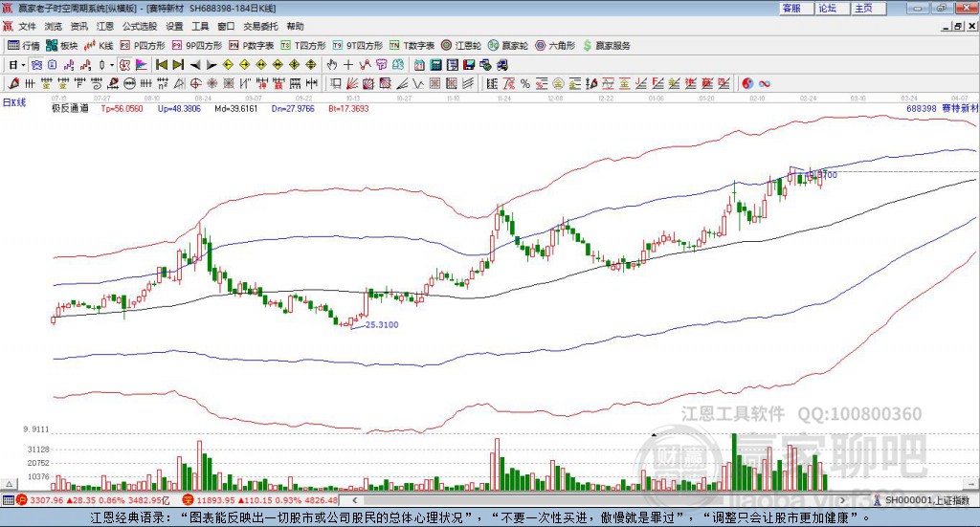Image resolution: width=980 pixels, height=527 pixels.
Task: Click the 日K线 period label
Action: (14, 102)
